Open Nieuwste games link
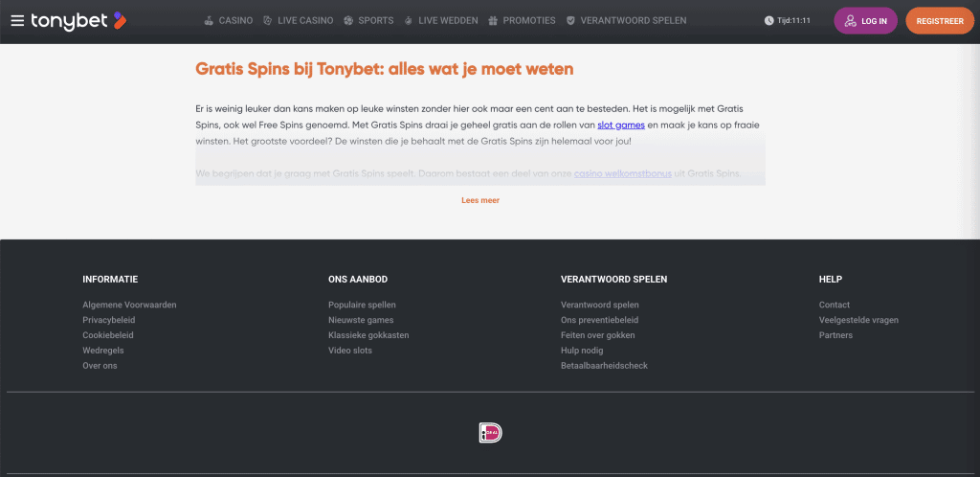 point(361,320)
